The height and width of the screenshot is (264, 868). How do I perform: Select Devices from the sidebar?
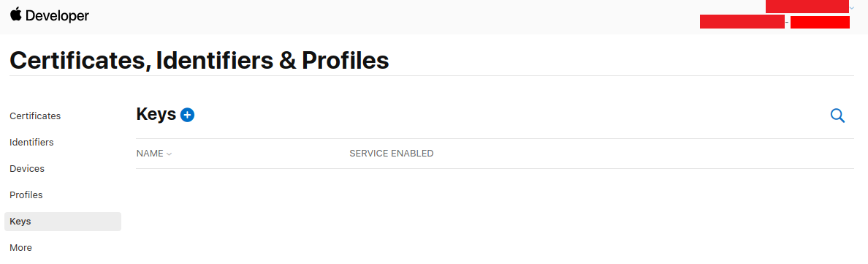pyautogui.click(x=27, y=169)
